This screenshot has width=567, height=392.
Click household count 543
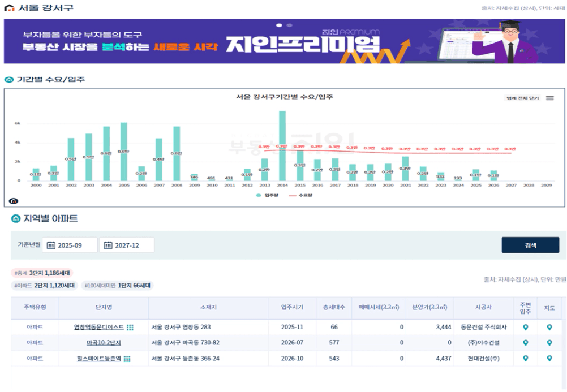(x=334, y=359)
